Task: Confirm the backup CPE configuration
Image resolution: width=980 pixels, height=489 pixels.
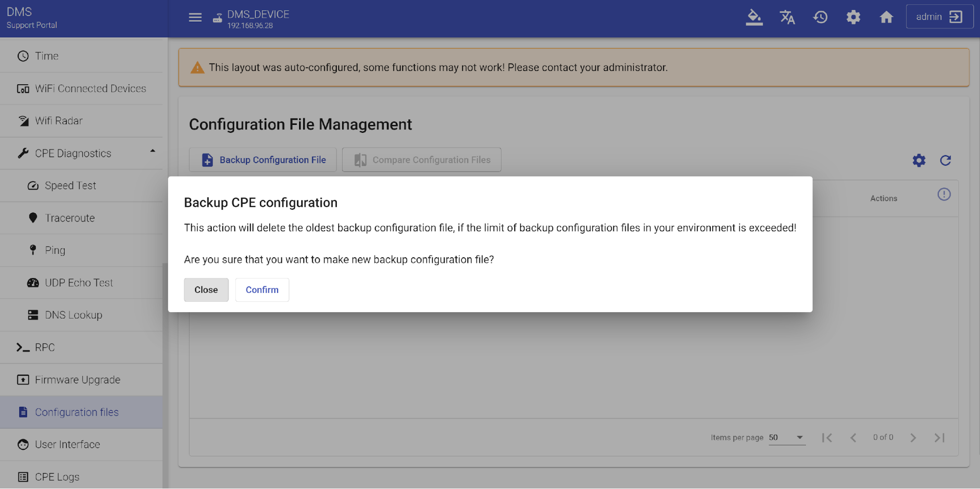Action: coord(262,290)
